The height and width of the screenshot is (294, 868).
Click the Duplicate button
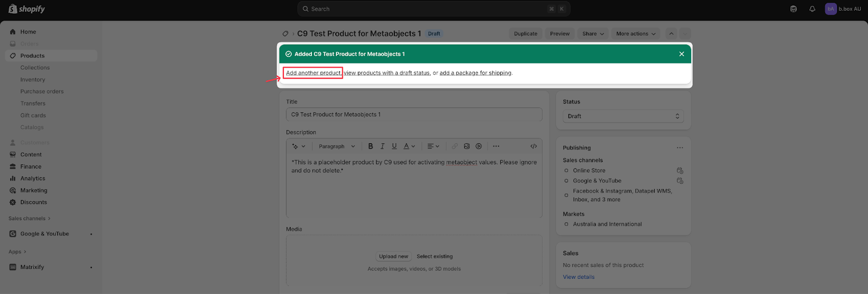(x=525, y=34)
